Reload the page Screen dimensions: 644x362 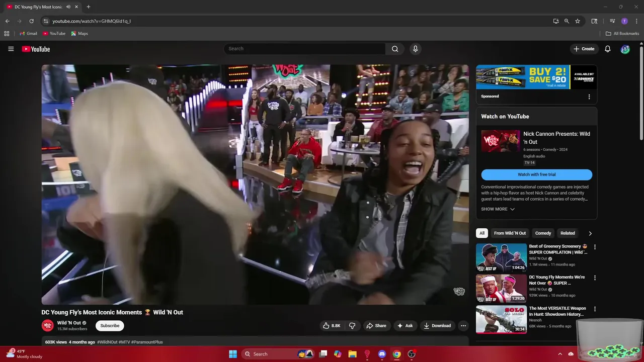[x=31, y=21]
